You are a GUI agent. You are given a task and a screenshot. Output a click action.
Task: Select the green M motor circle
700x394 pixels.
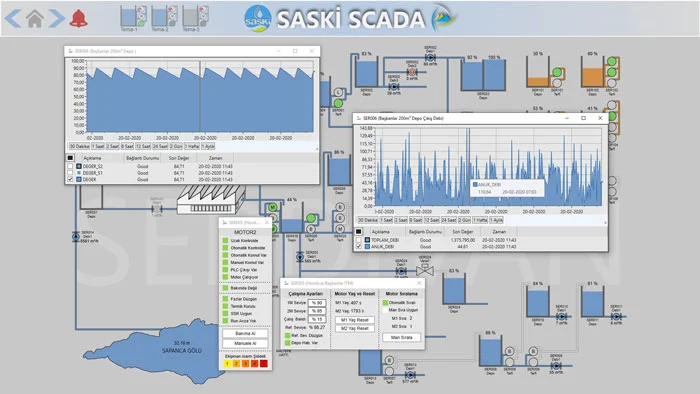point(272,207)
